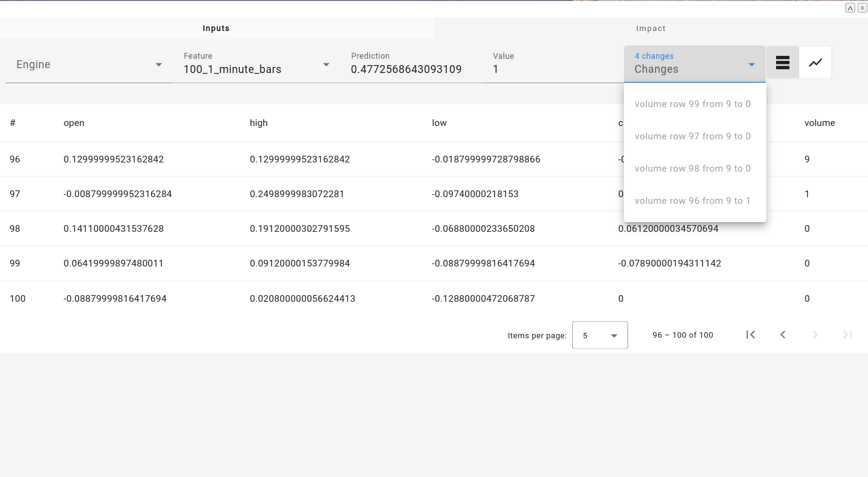The width and height of the screenshot is (868, 477).
Task: Select 'volume row 96 from 9 to 1'
Action: click(693, 201)
